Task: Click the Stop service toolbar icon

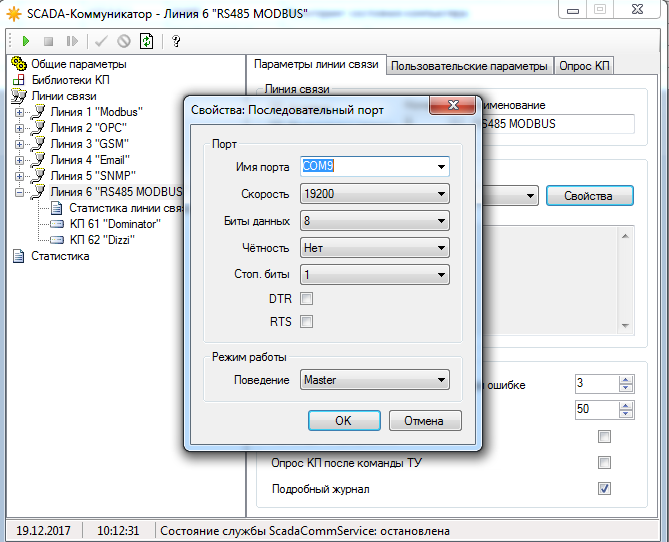Action: (48, 41)
